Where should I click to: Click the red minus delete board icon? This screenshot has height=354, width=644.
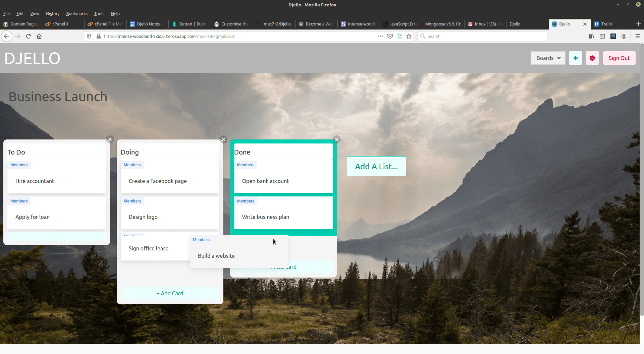pyautogui.click(x=592, y=58)
